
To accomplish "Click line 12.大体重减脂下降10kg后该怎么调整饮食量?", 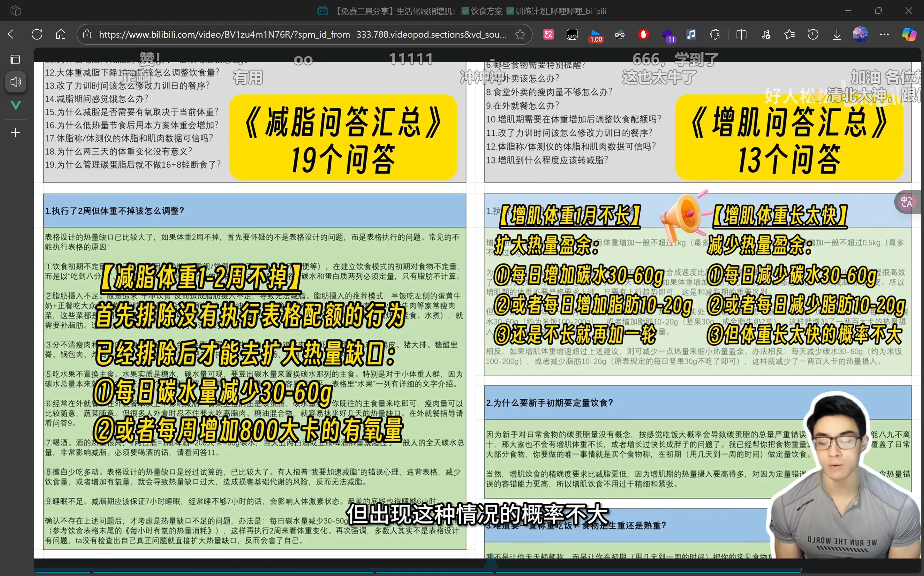I will 132,72.
